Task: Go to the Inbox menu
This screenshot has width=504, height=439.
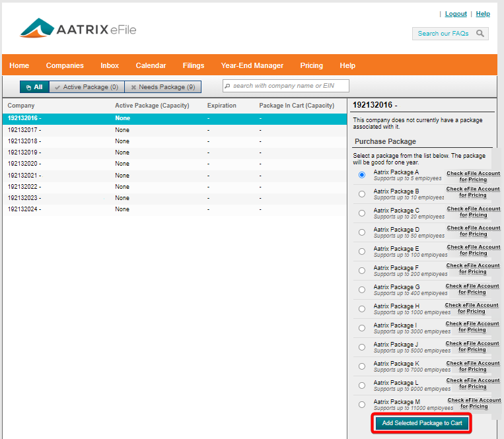Action: point(110,65)
